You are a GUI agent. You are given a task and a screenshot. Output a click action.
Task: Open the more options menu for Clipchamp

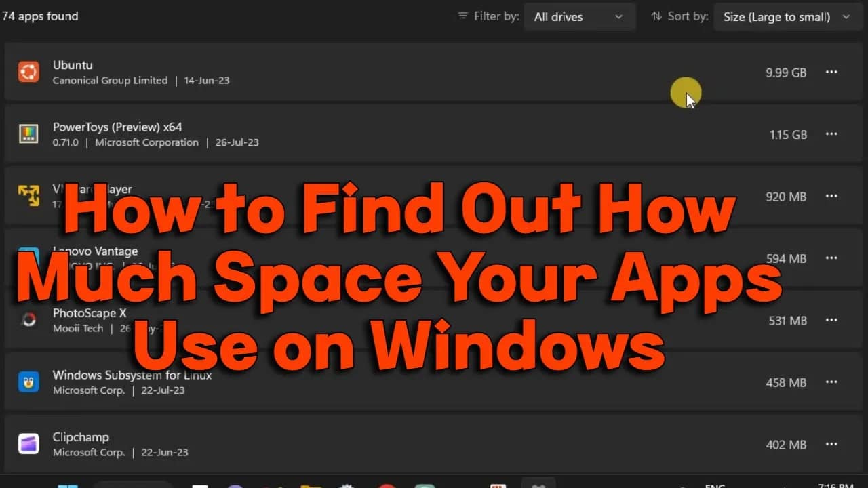pyautogui.click(x=831, y=444)
